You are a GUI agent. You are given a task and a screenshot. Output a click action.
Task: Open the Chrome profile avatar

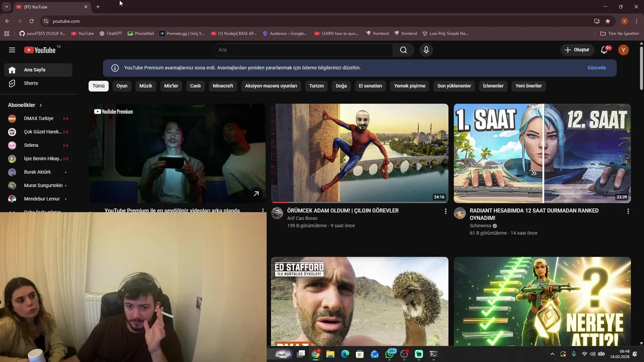coord(624,21)
